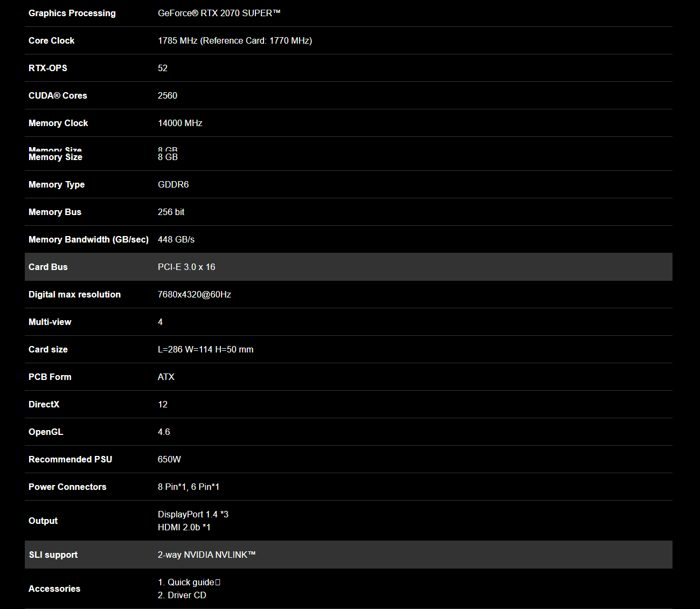Select the 'Core Clock' label
This screenshot has width=700, height=609.
point(51,40)
